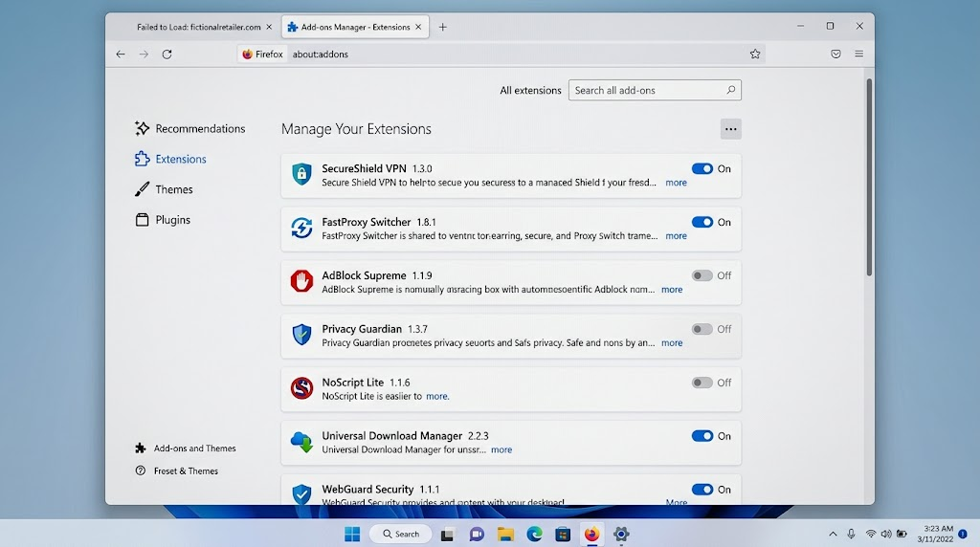The height and width of the screenshot is (547, 980).
Task: Click the AdBlock Supreme red hand icon
Action: pyautogui.click(x=301, y=281)
